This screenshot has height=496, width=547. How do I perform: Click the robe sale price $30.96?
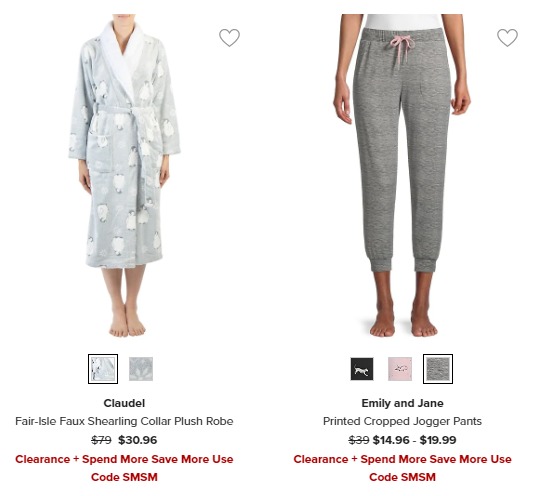[x=137, y=440]
